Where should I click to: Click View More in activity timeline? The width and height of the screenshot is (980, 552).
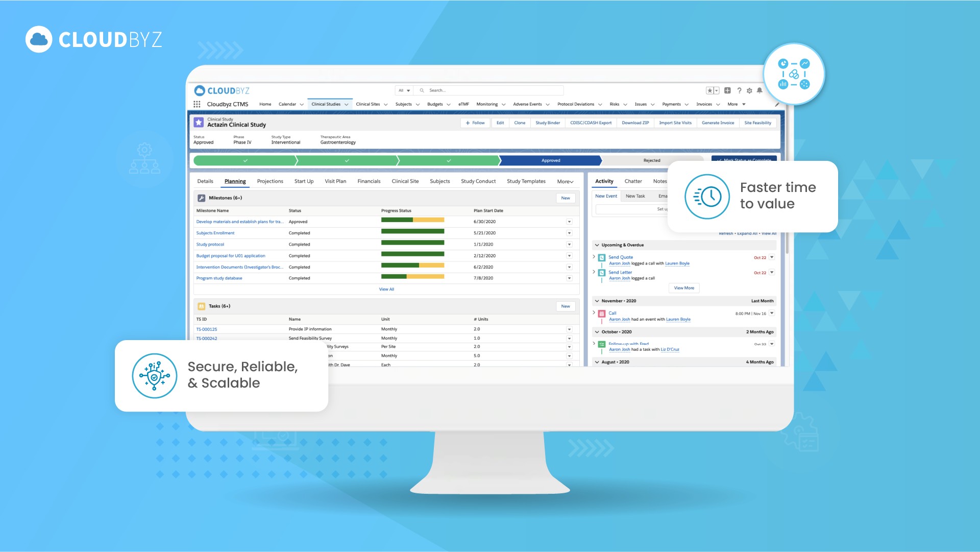pyautogui.click(x=684, y=288)
